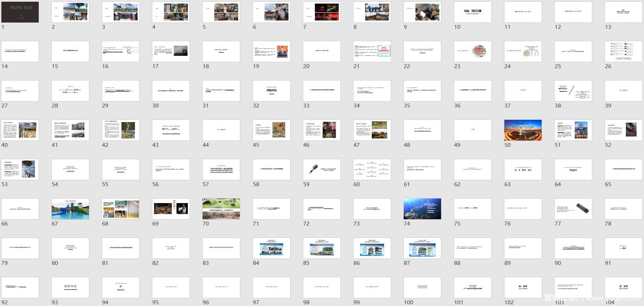Select slide 45 thumbnail
The width and height of the screenshot is (644, 306).
pos(272,130)
